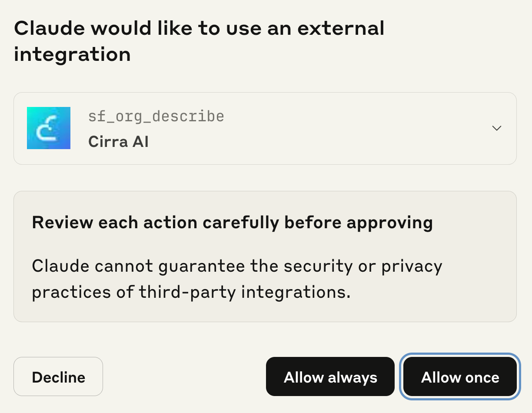The image size is (532, 413).
Task: Click the word 'integration' in the title
Action: (x=72, y=55)
